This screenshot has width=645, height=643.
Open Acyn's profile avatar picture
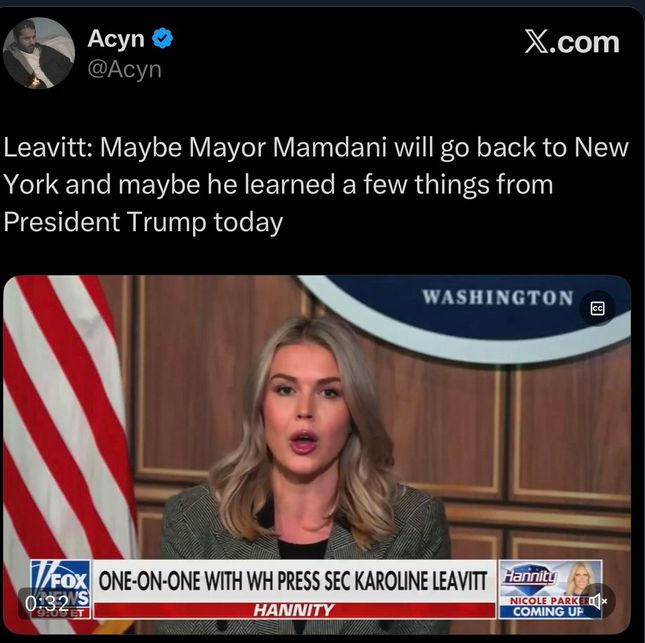(x=39, y=53)
